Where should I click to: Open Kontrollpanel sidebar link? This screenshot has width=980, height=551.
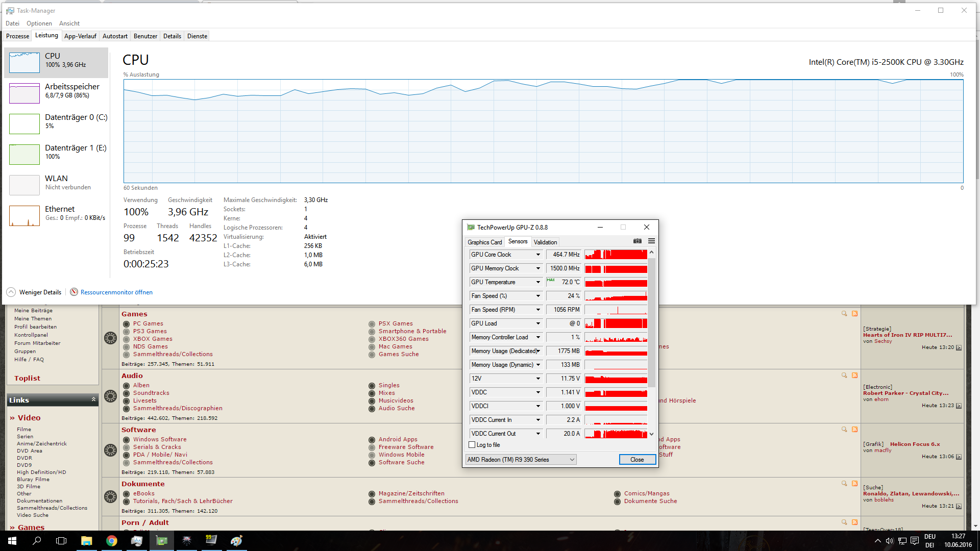pyautogui.click(x=31, y=335)
